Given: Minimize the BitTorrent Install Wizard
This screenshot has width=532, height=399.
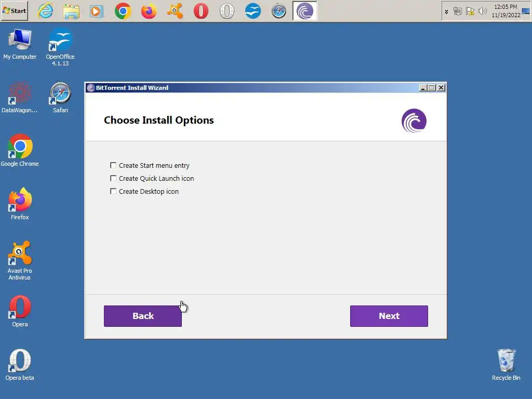Looking at the screenshot, I should [423, 87].
